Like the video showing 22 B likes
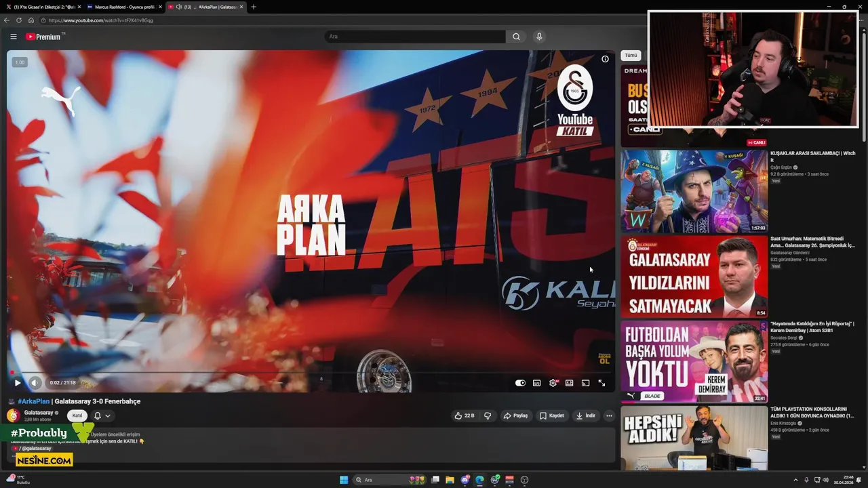868x488 pixels. tap(465, 415)
